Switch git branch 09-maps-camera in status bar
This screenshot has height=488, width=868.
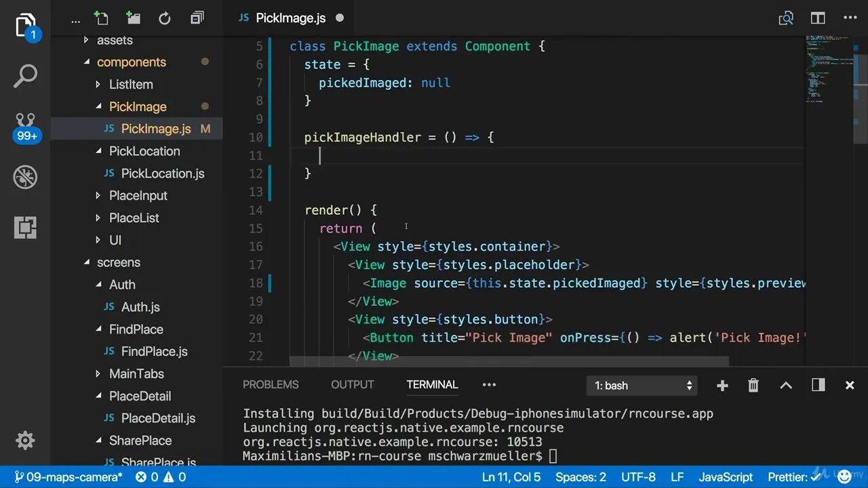[x=68, y=477]
